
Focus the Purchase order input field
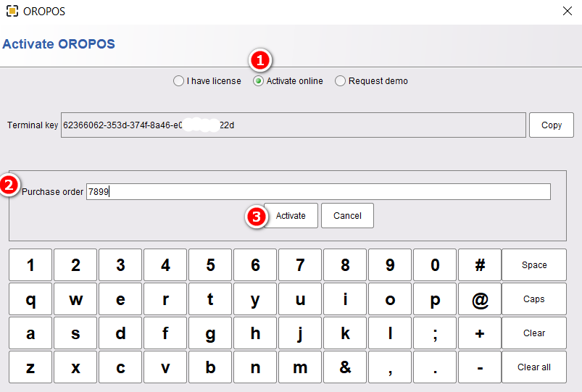(318, 191)
